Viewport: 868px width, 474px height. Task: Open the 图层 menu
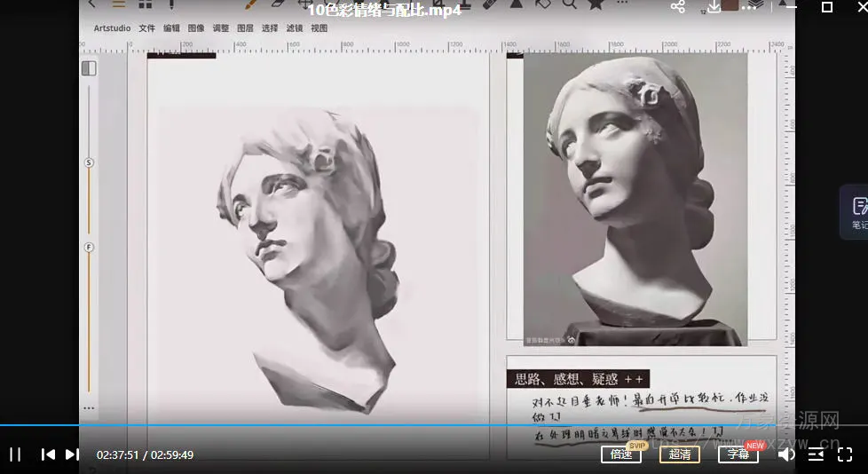(246, 28)
